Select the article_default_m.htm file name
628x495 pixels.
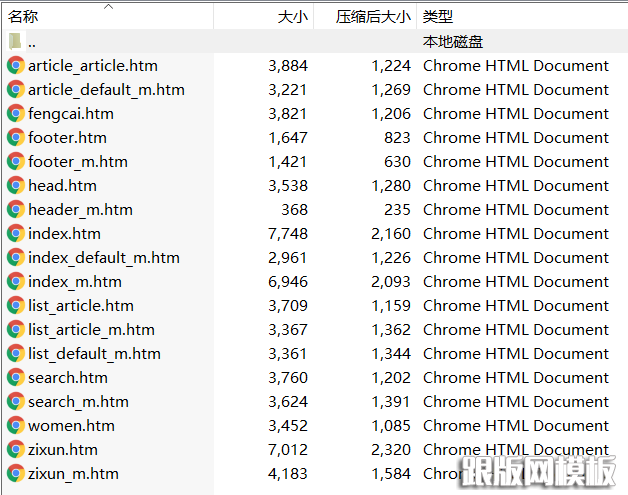pos(106,90)
